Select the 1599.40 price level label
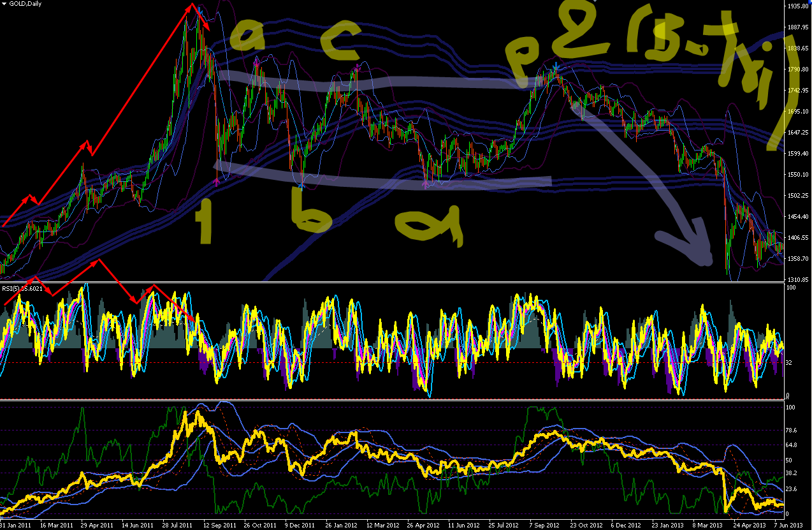Viewport: 812px width, 530px height. [797, 154]
